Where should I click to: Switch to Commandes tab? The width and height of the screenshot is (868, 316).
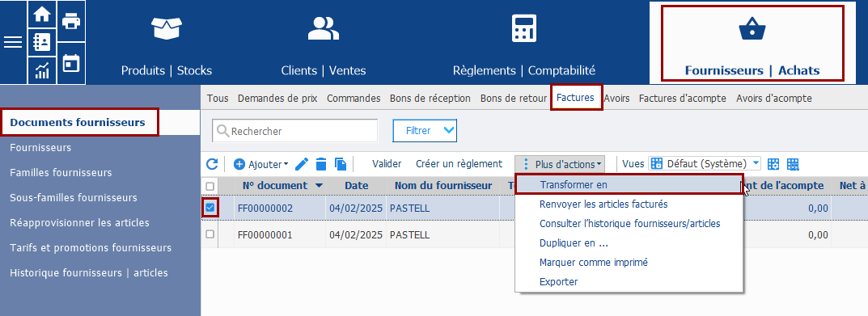click(x=354, y=99)
